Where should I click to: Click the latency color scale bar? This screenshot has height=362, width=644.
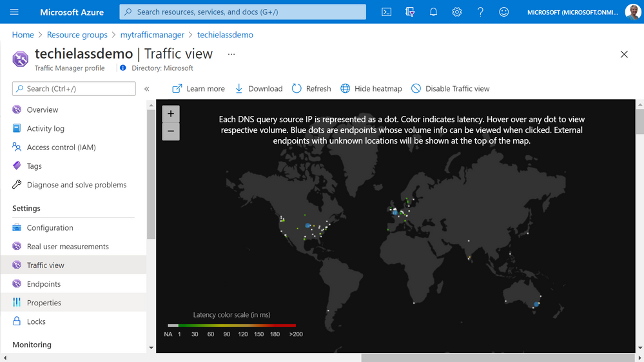click(232, 325)
